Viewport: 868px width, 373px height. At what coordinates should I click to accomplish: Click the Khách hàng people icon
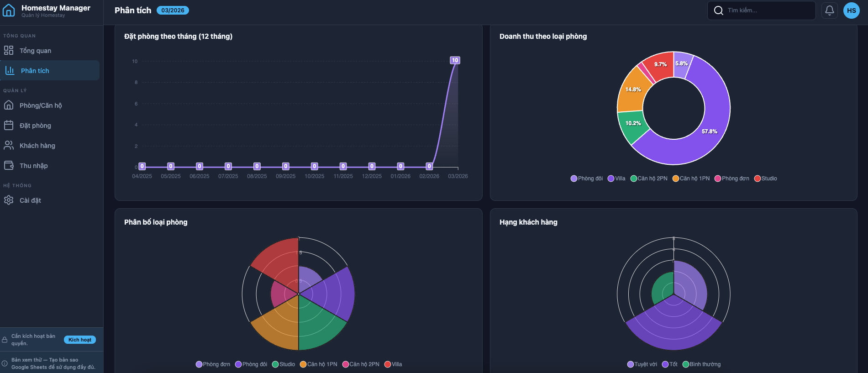[x=9, y=145]
